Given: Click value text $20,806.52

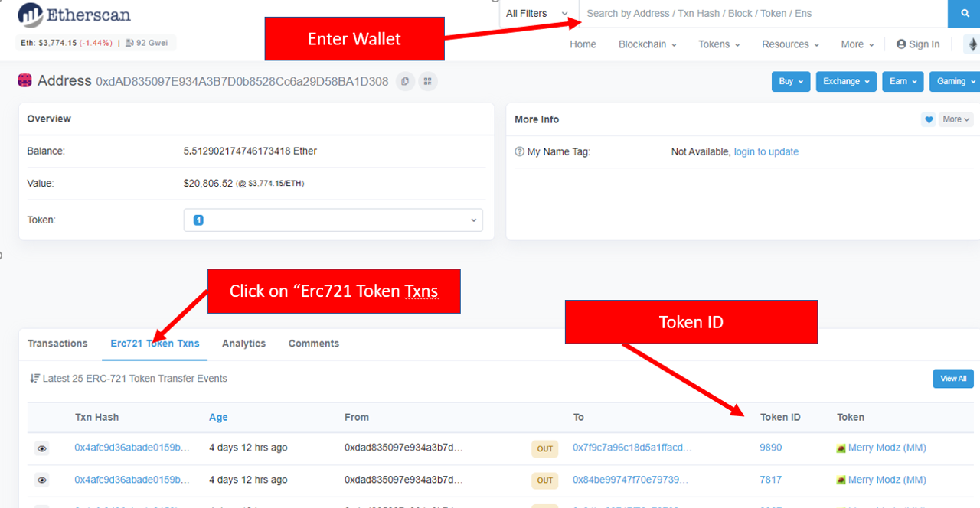Looking at the screenshot, I should (x=208, y=184).
